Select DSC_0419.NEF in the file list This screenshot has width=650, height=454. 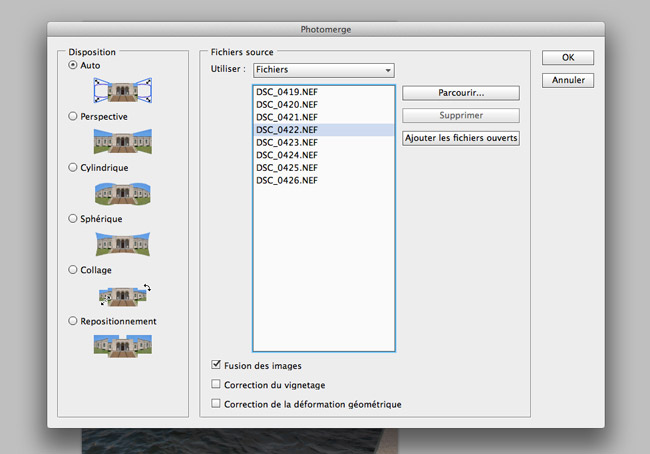(x=324, y=92)
